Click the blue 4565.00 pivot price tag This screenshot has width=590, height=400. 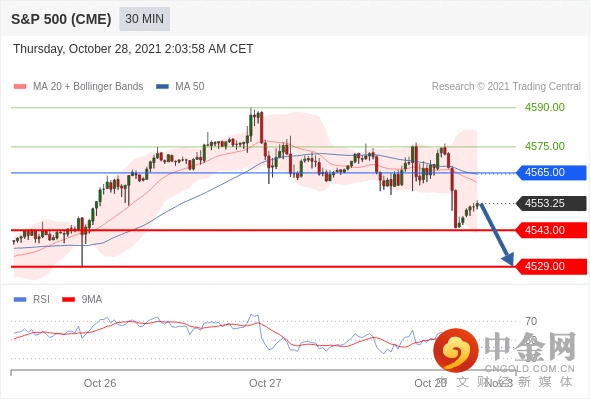click(552, 172)
